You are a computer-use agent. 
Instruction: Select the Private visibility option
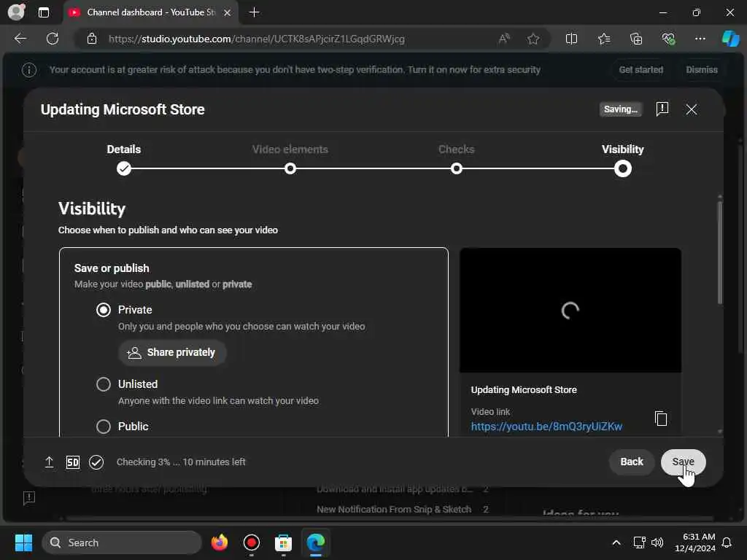coord(104,310)
